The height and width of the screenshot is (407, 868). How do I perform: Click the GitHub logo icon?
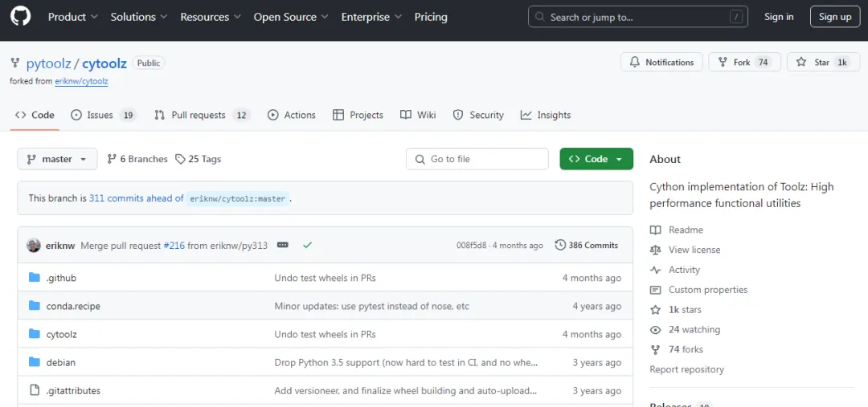pos(20,17)
